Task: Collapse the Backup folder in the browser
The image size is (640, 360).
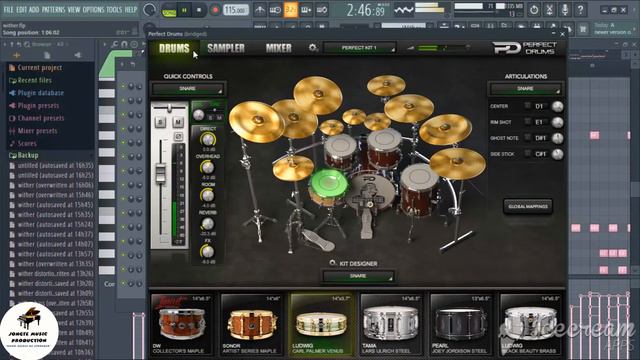Action: (24, 156)
